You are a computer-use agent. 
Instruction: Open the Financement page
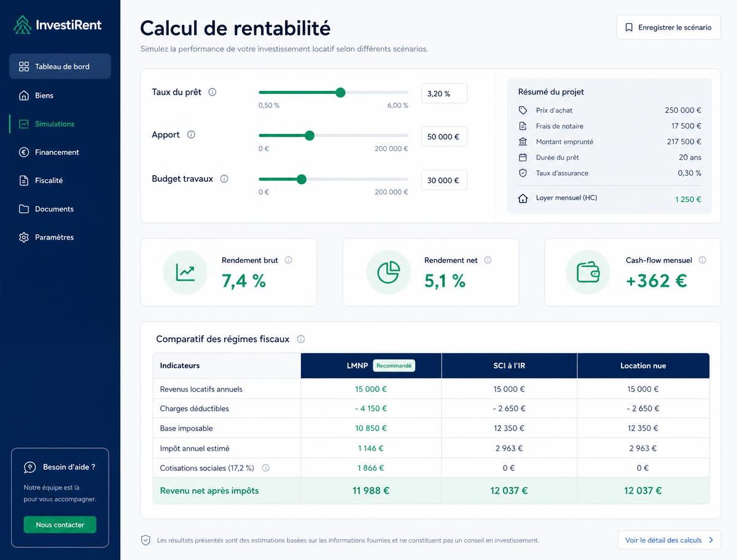point(60,152)
